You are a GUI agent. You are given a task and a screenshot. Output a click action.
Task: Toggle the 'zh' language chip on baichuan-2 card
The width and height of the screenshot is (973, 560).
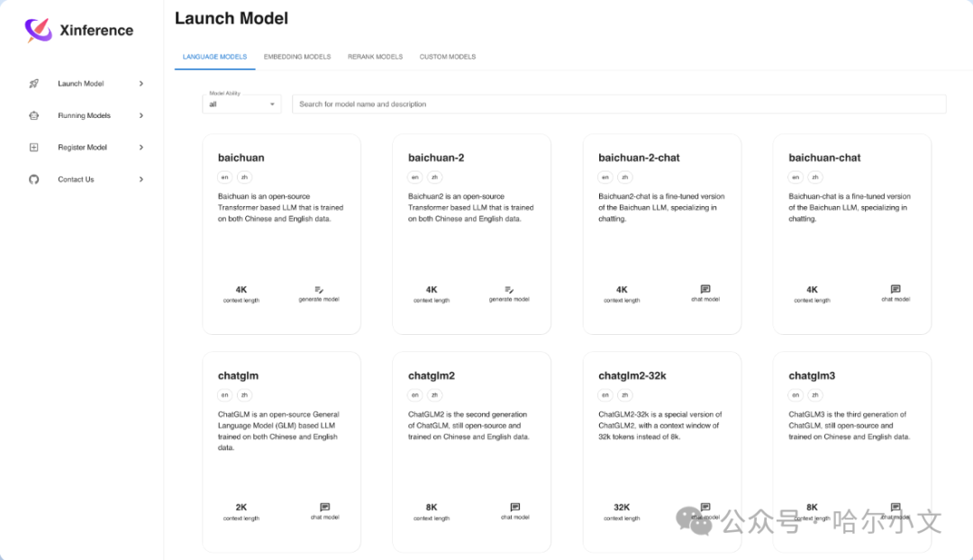[x=435, y=177]
